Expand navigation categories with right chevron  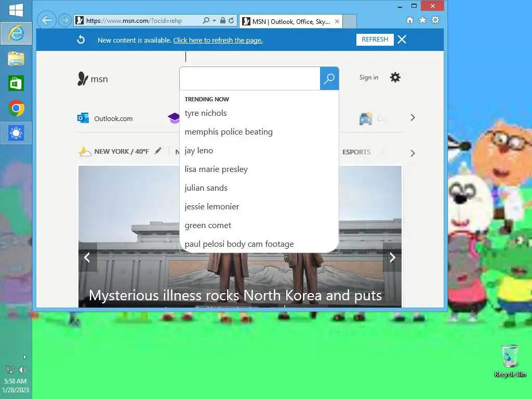(413, 153)
